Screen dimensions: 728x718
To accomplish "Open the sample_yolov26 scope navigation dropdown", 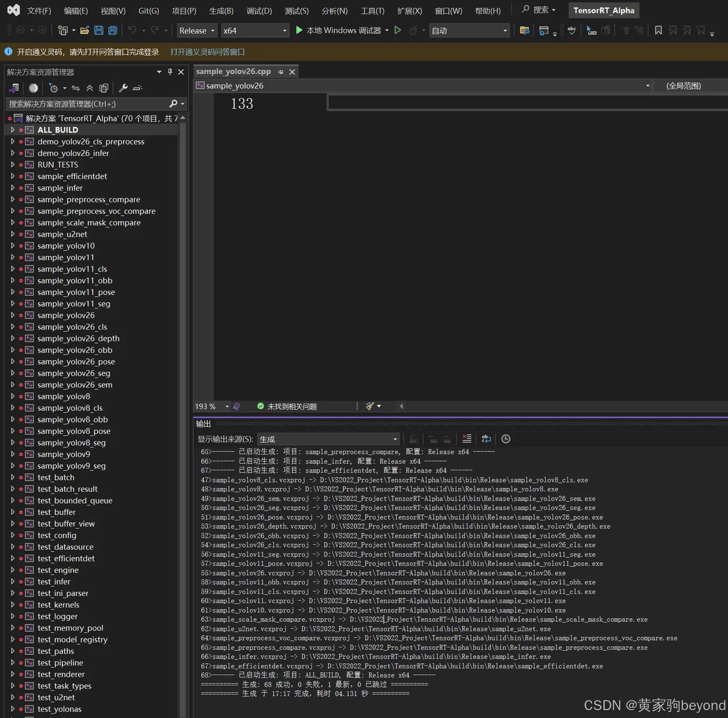I will click(423, 86).
